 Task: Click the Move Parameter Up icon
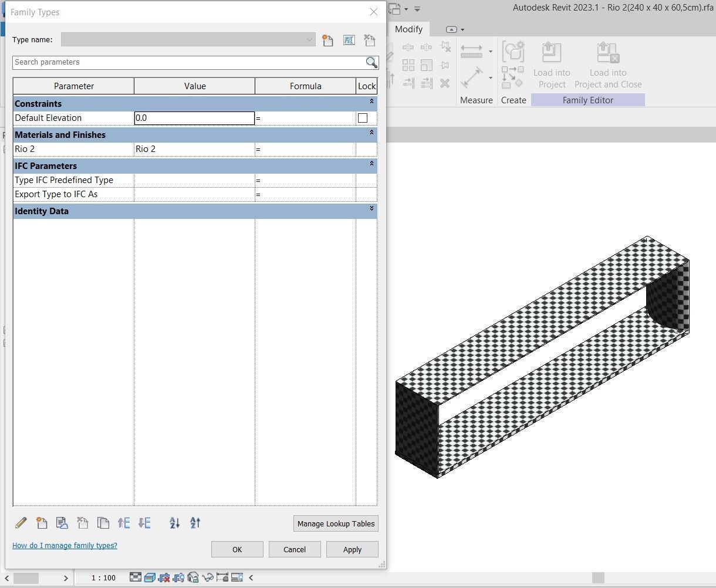tap(124, 522)
